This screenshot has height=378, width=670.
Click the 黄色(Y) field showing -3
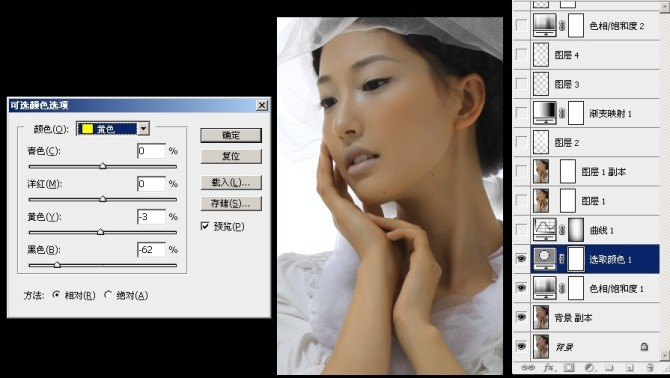coord(151,217)
